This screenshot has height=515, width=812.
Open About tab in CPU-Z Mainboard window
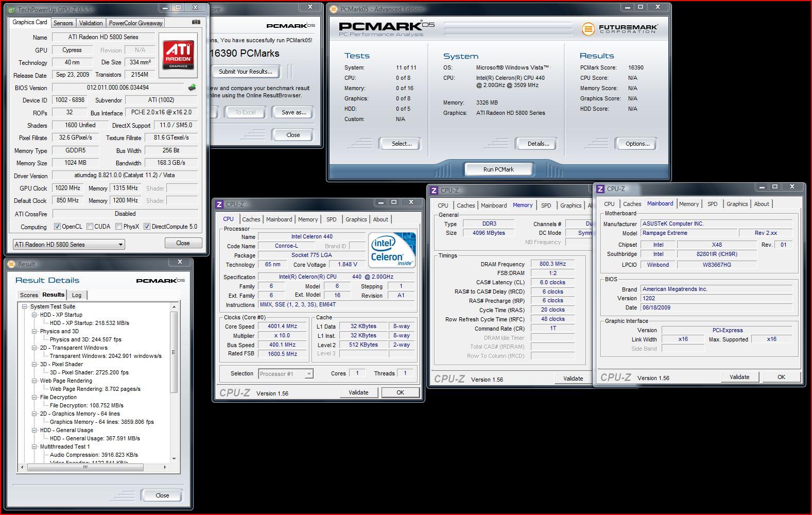762,204
